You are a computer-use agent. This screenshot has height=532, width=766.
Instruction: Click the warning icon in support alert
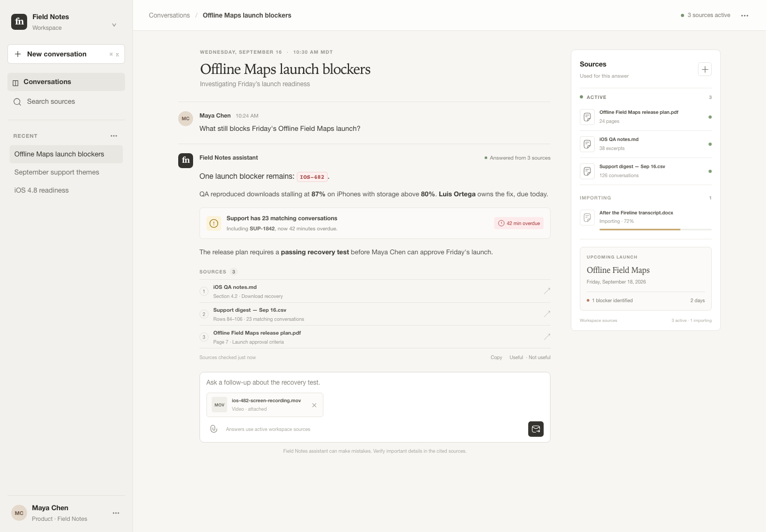214,223
